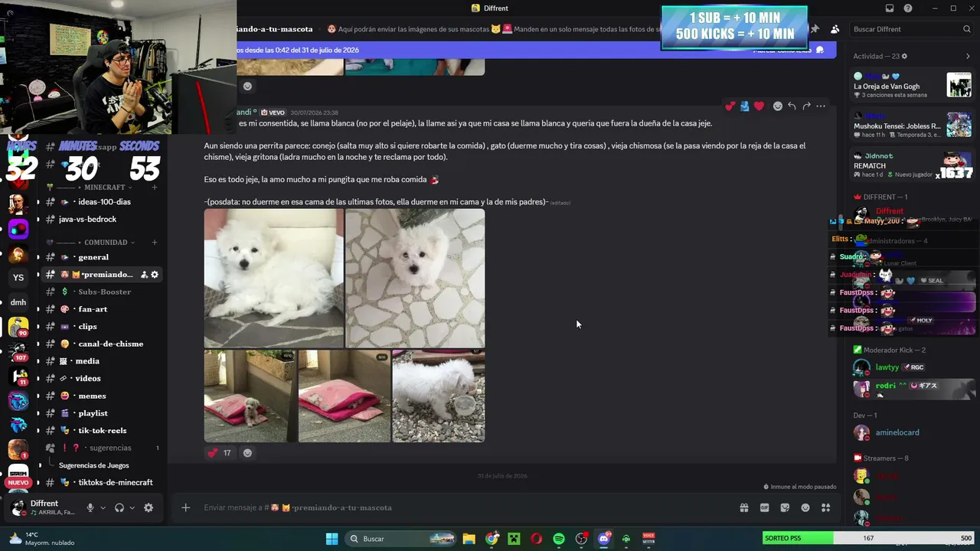
Task: Open the Discord inbox icon
Action: [890, 8]
